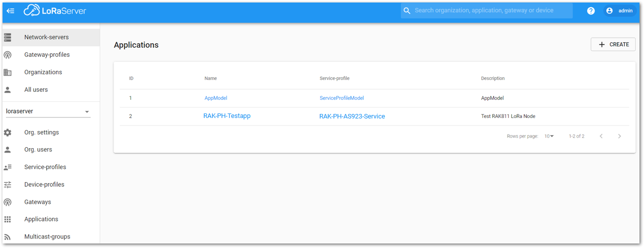Click the admin user avatar icon
The height and width of the screenshot is (248, 644).
609,11
